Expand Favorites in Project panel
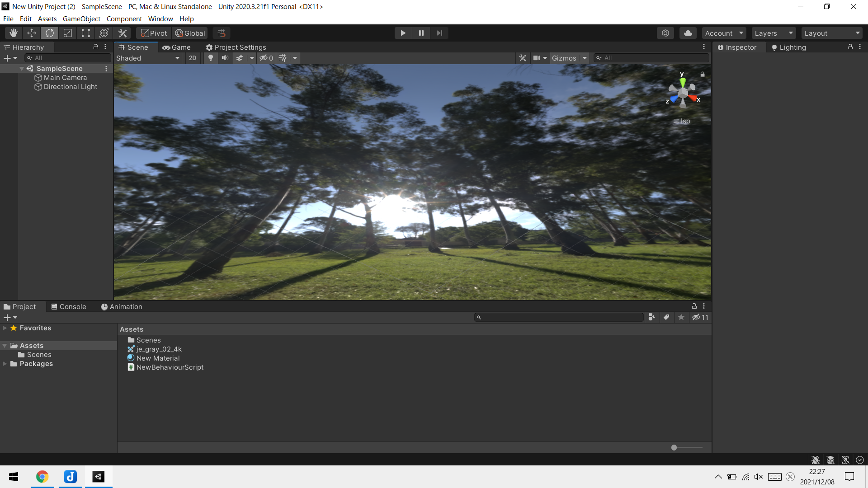The width and height of the screenshot is (868, 488). click(x=5, y=328)
